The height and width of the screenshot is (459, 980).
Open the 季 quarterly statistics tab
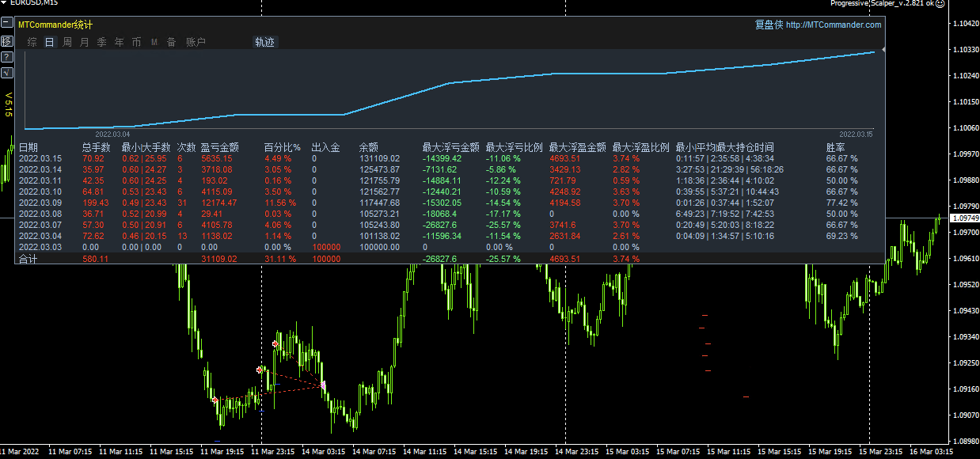point(101,42)
